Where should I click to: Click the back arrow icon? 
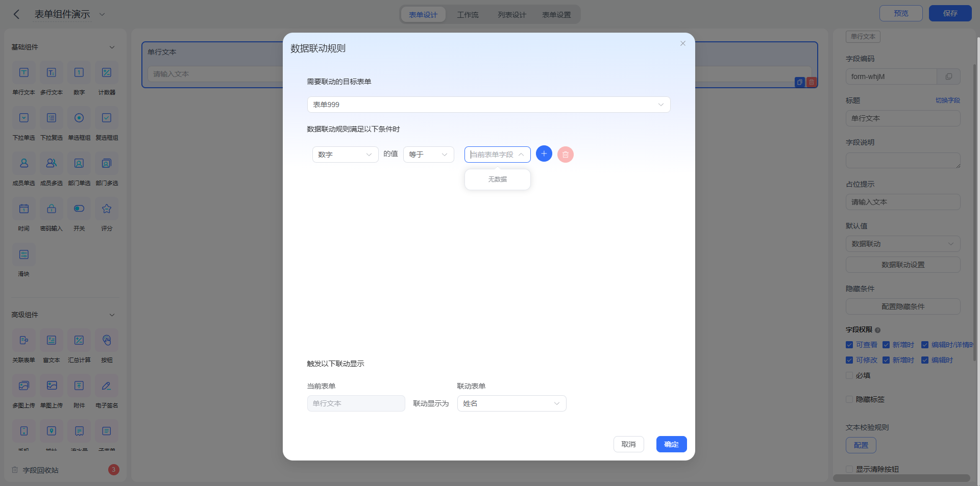(x=16, y=14)
